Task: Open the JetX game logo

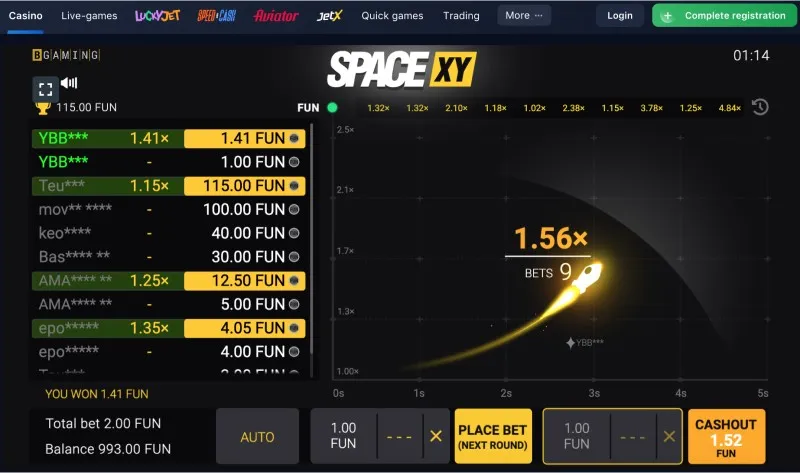Action: point(330,16)
